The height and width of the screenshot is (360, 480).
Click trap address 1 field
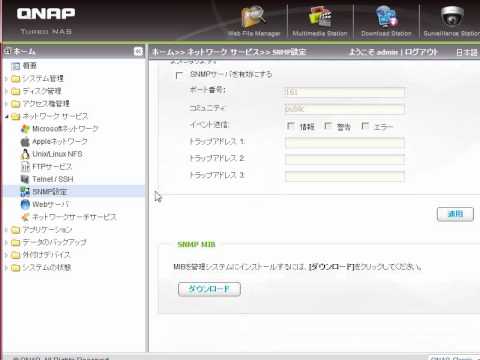[345, 143]
